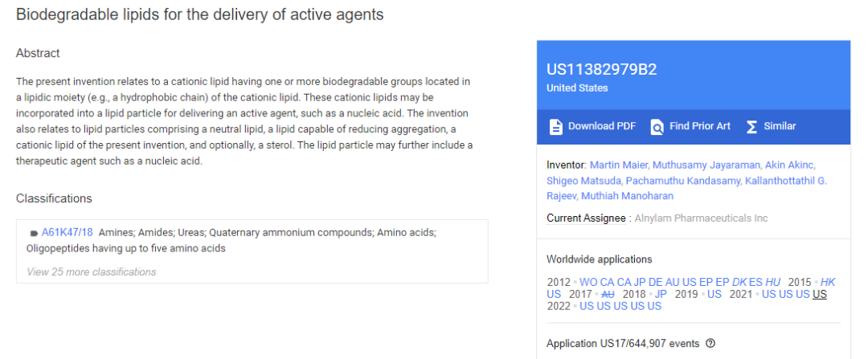Image resolution: width=868 pixels, height=359 pixels.
Task: Open the A61K47/18 classification link
Action: point(67,232)
